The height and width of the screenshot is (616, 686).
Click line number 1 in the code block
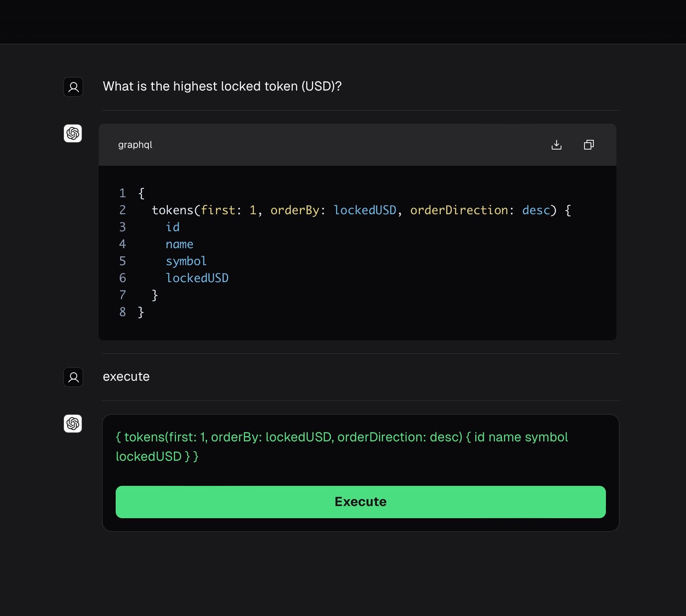click(123, 193)
